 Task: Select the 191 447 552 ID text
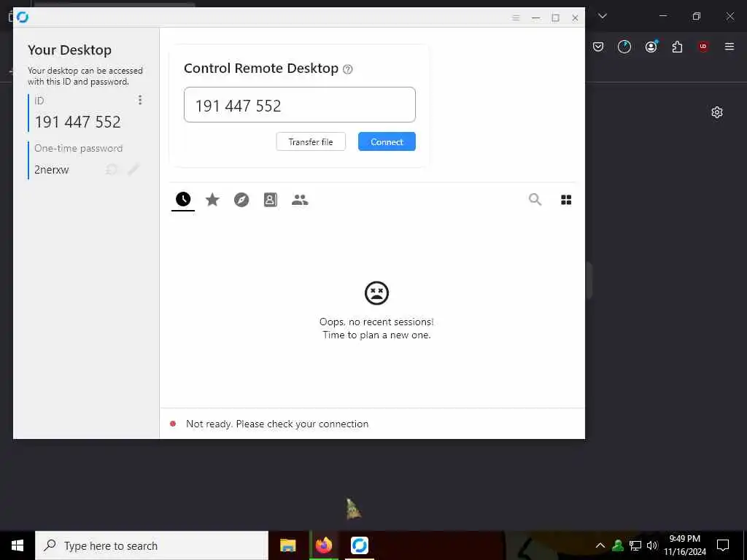77,122
